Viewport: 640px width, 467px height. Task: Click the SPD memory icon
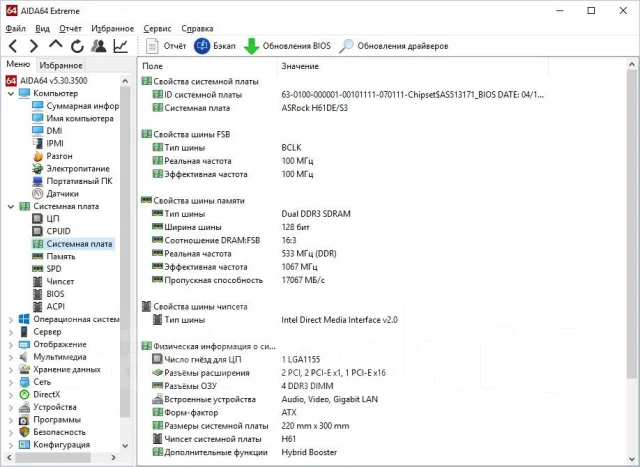(x=38, y=269)
